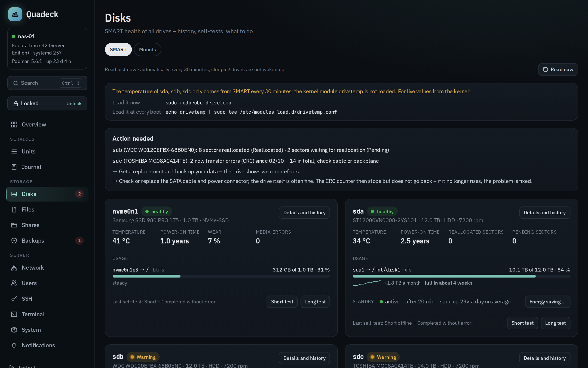This screenshot has height=368, width=588.
Task: Click the sda usage trend sparkline
Action: pos(367,283)
